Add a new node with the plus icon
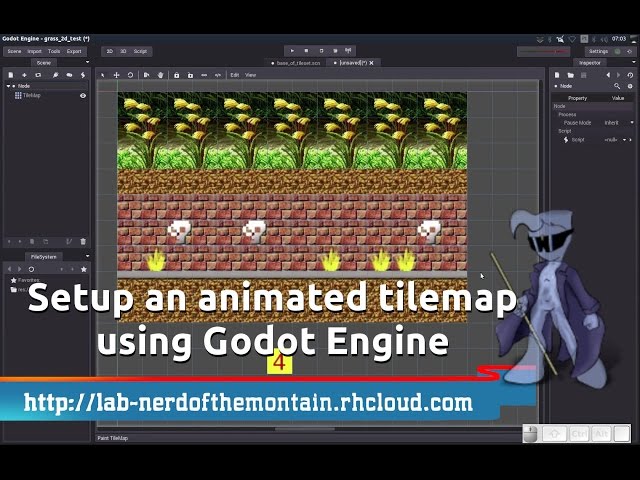640x480 pixels. (24, 75)
